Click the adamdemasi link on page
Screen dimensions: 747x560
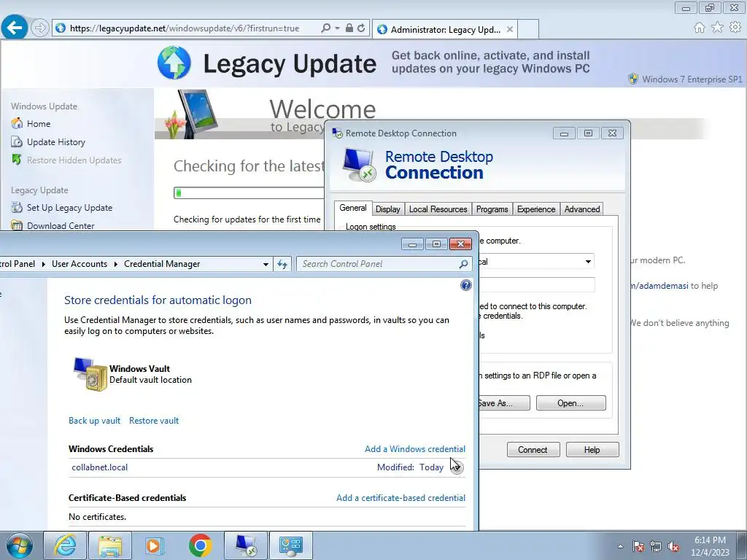click(x=659, y=286)
